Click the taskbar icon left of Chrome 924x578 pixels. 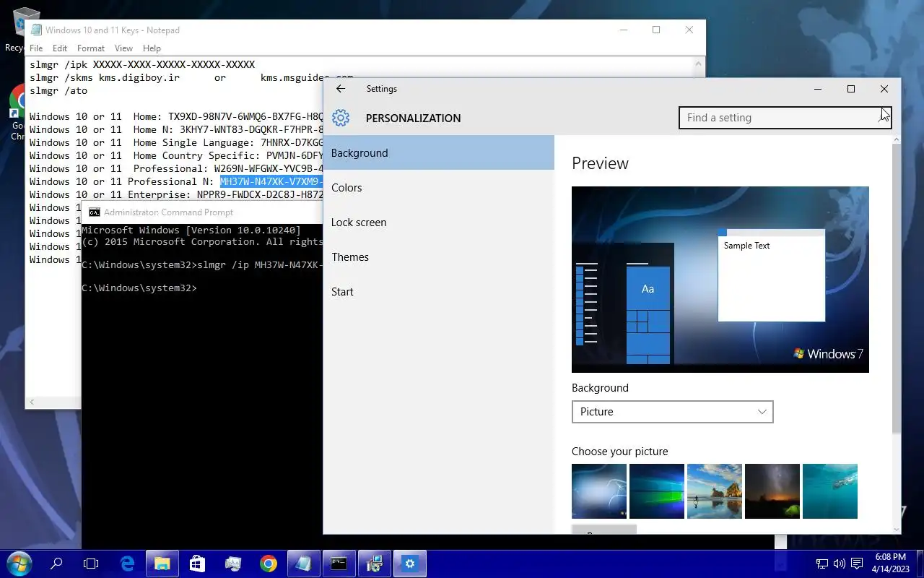point(232,564)
